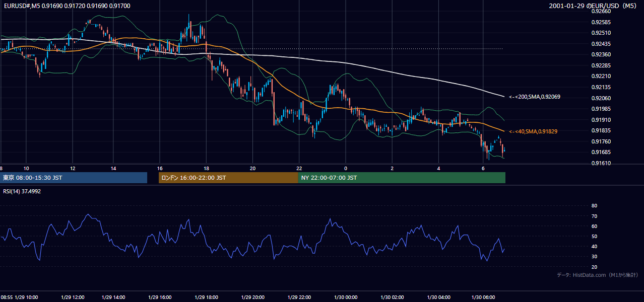Click the 200 SMA 0.92069 label
Viewport: 644px width, 302px height.
point(535,97)
